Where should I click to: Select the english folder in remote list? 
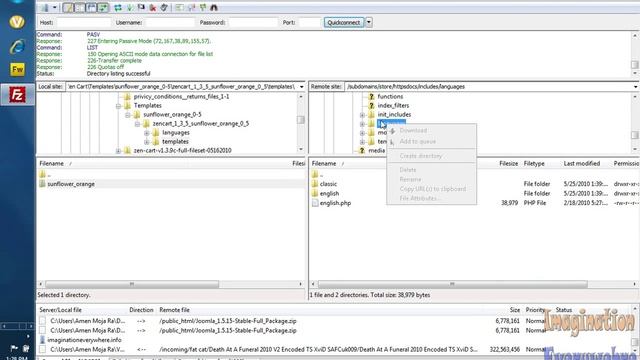329,193
